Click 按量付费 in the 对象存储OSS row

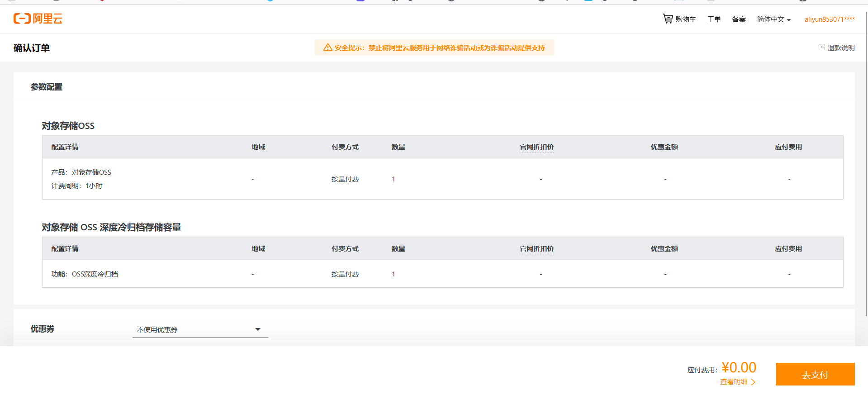[x=345, y=179]
